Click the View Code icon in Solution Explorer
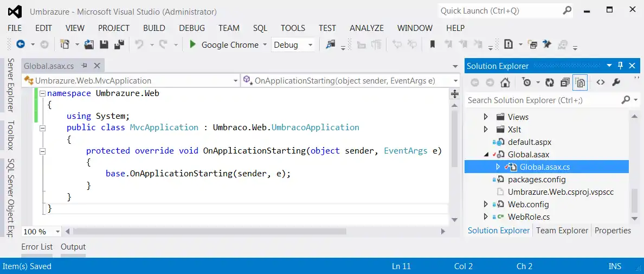Image resolution: width=644 pixels, height=274 pixels. coord(601,82)
